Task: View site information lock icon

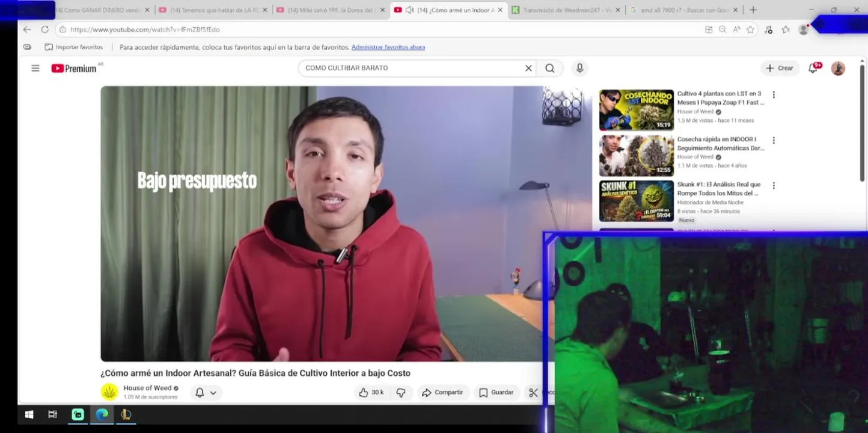Action: pyautogui.click(x=63, y=29)
